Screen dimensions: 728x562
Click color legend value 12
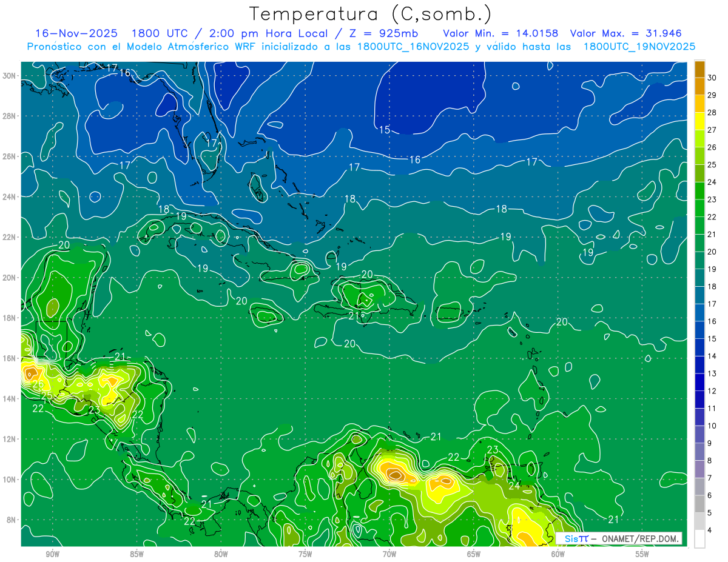(x=712, y=391)
